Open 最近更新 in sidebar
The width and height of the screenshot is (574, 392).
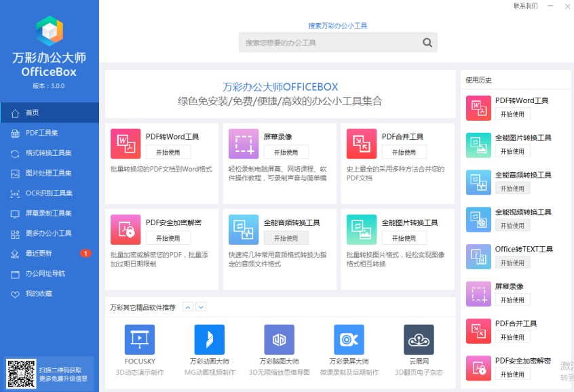[x=50, y=254]
